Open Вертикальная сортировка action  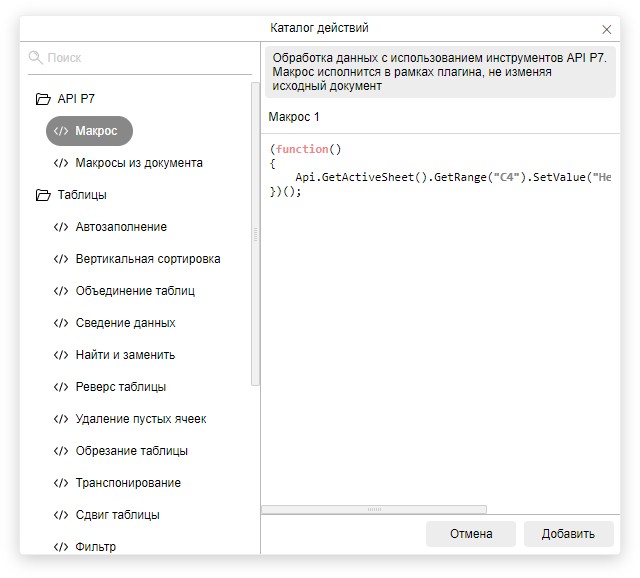148,259
